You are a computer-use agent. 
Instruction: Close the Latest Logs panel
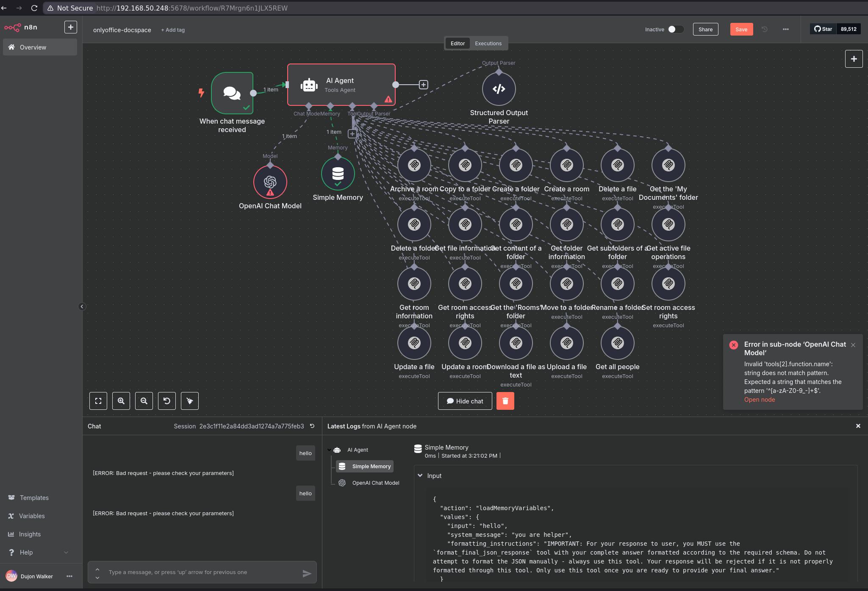858,426
